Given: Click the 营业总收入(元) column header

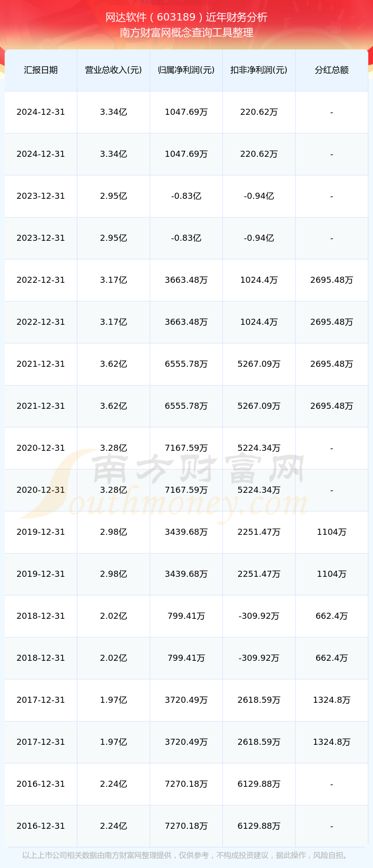Looking at the screenshot, I should tap(113, 70).
